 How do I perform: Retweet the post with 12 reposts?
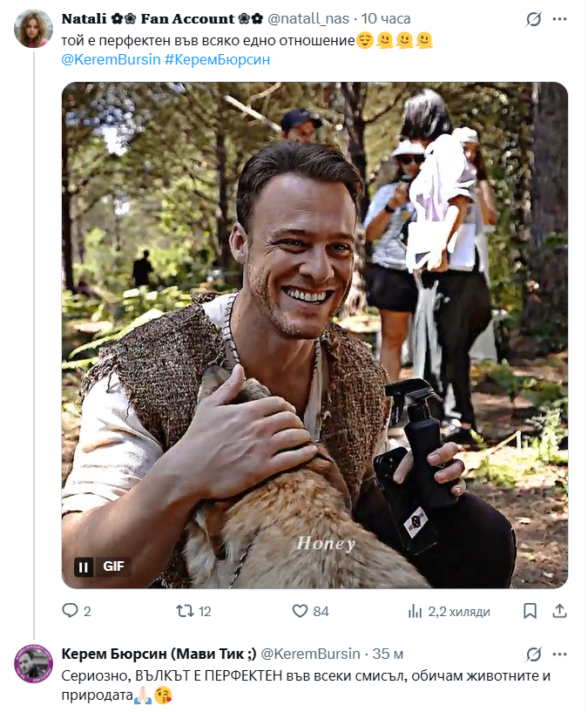tap(186, 611)
